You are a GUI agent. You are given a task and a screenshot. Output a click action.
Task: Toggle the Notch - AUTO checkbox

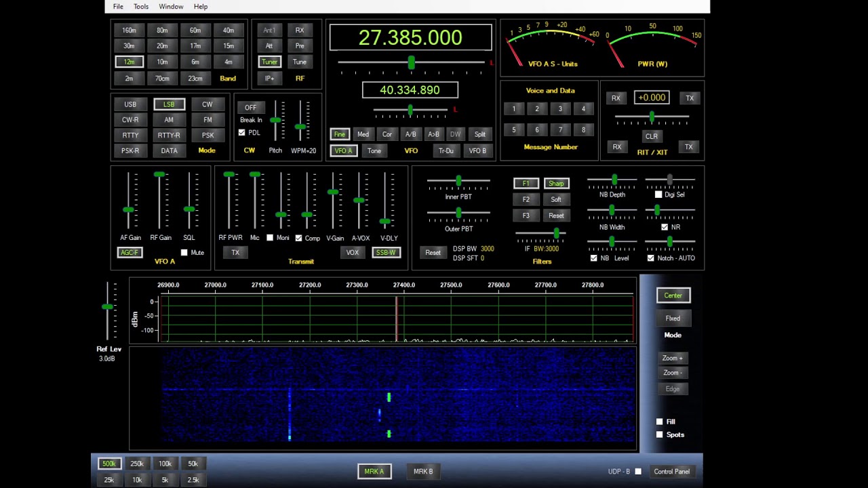point(651,258)
